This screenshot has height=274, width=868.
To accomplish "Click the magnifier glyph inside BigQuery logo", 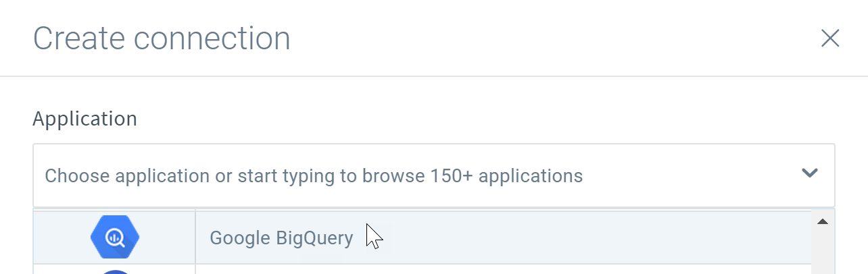I will [x=116, y=238].
